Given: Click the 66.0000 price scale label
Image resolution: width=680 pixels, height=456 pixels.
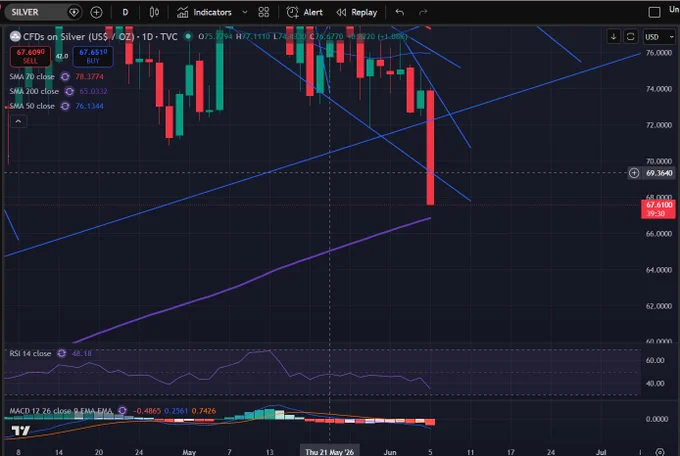Looking at the screenshot, I should point(659,234).
